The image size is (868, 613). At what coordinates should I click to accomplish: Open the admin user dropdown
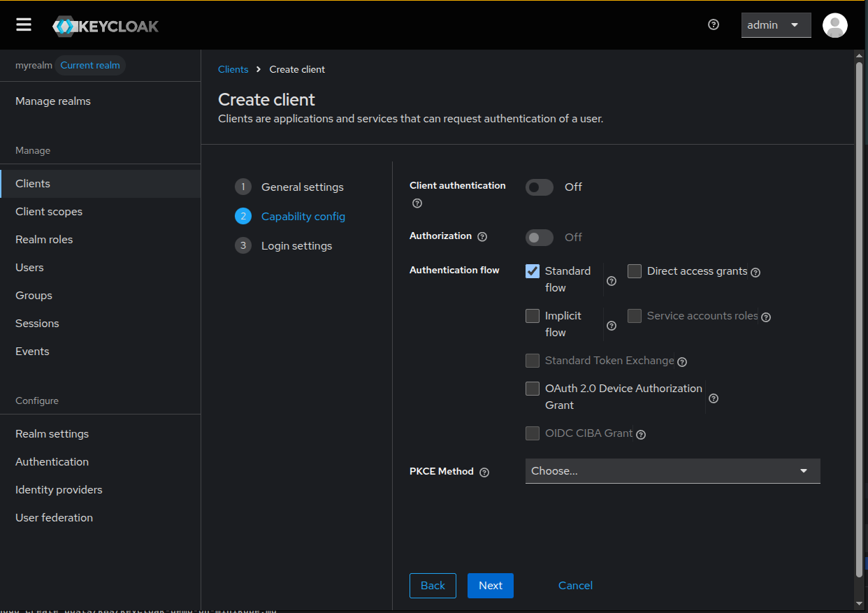tap(776, 25)
